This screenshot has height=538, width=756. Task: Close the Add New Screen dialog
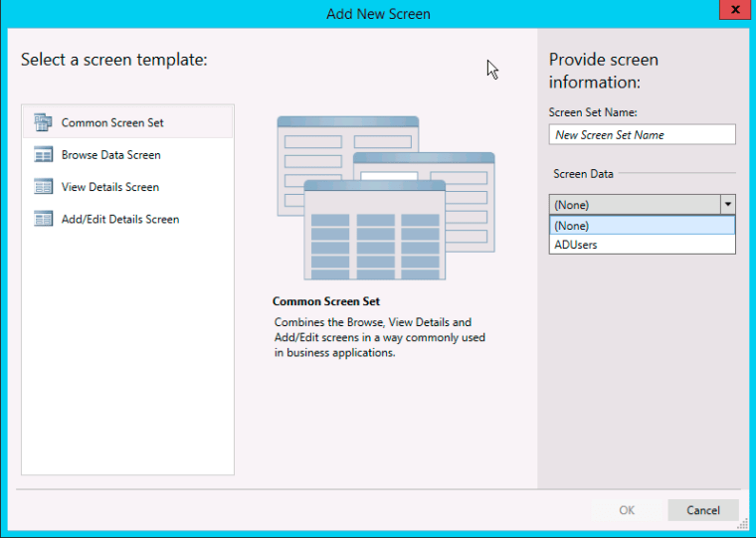731,11
